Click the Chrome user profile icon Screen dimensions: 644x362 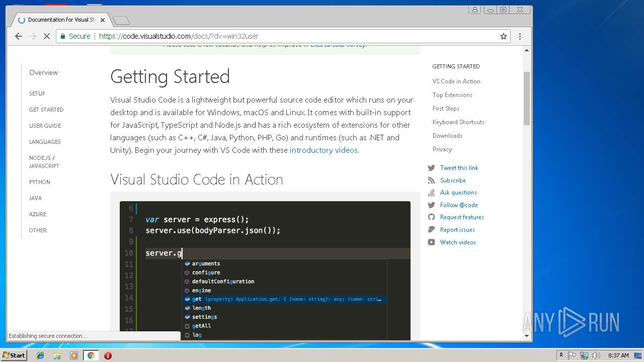[474, 10]
